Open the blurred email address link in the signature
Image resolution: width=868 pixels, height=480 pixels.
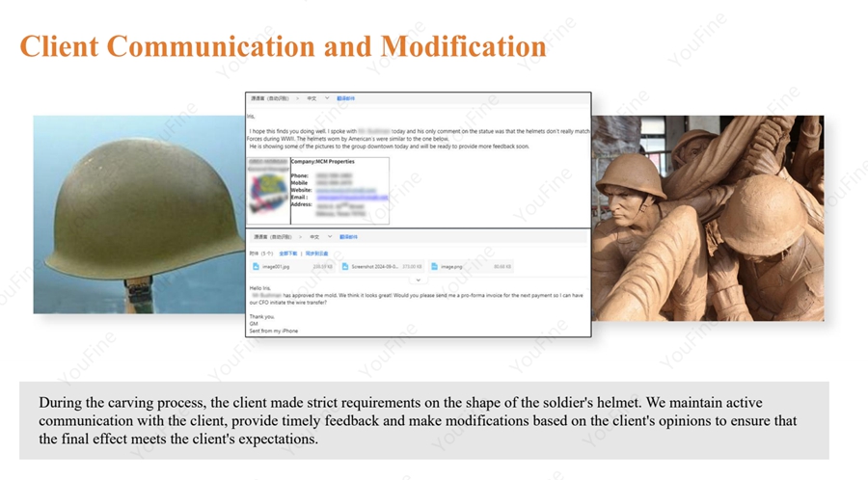[352, 197]
